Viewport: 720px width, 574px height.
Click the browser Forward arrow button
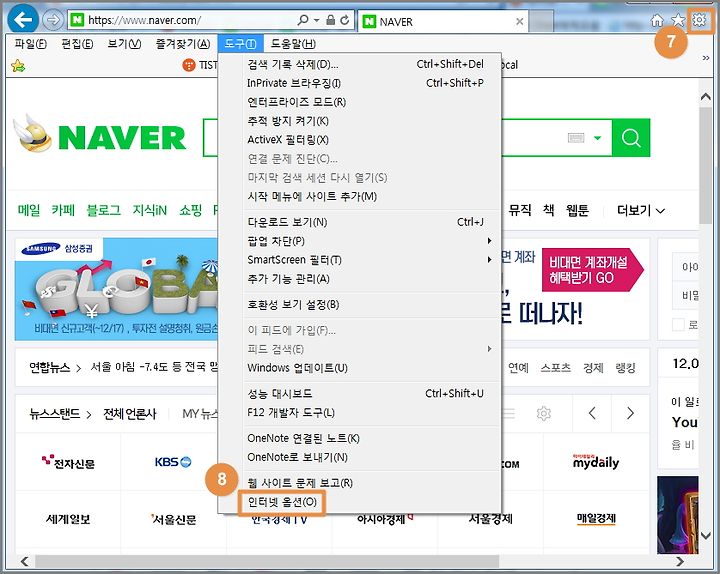click(x=53, y=20)
